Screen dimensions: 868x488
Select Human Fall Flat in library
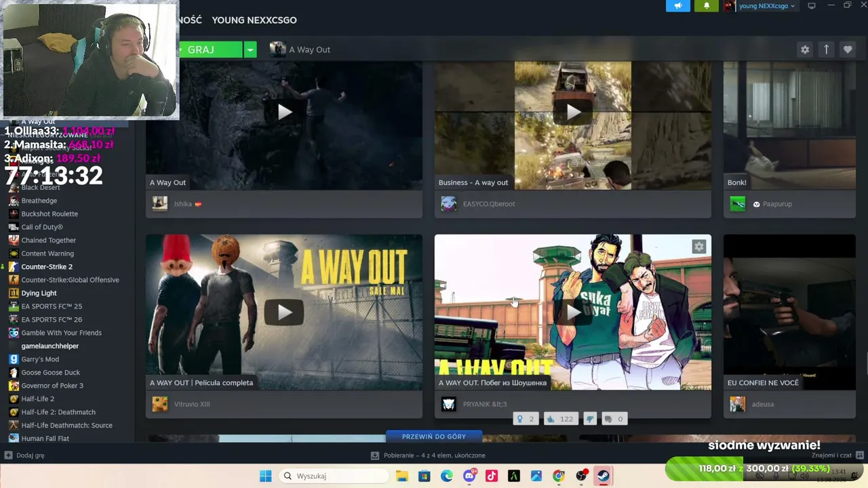pos(45,439)
